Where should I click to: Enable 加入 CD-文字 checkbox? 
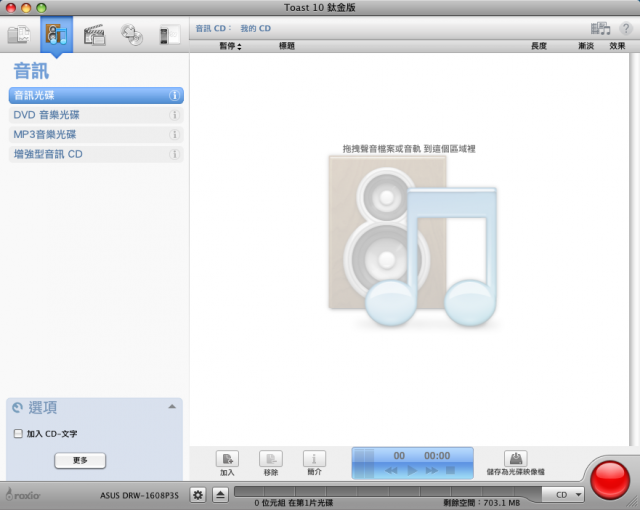(18, 433)
